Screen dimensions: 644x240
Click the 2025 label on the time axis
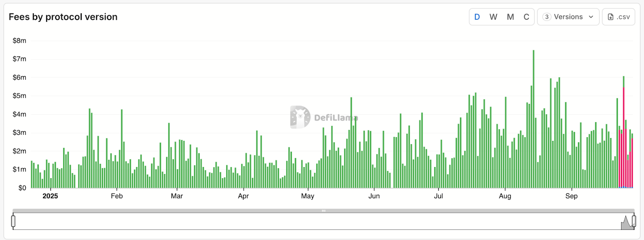click(50, 196)
